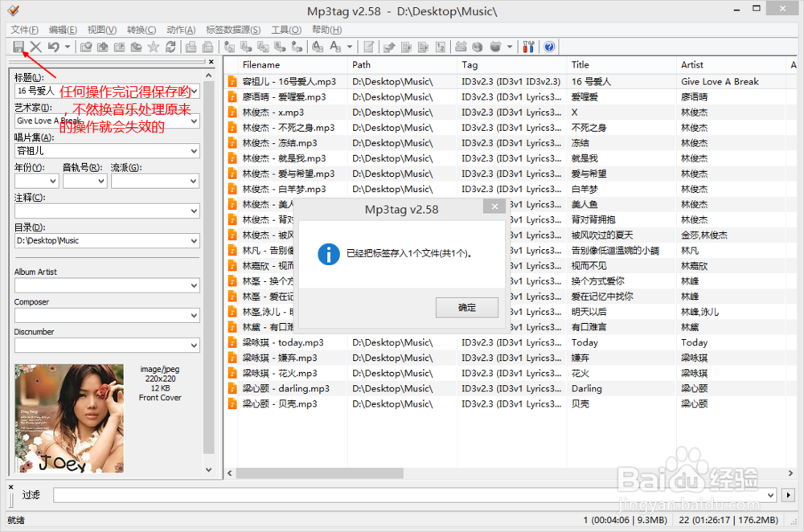804x532 pixels.
Task: Expand the tag sources dropdown arrow
Action: (510, 47)
